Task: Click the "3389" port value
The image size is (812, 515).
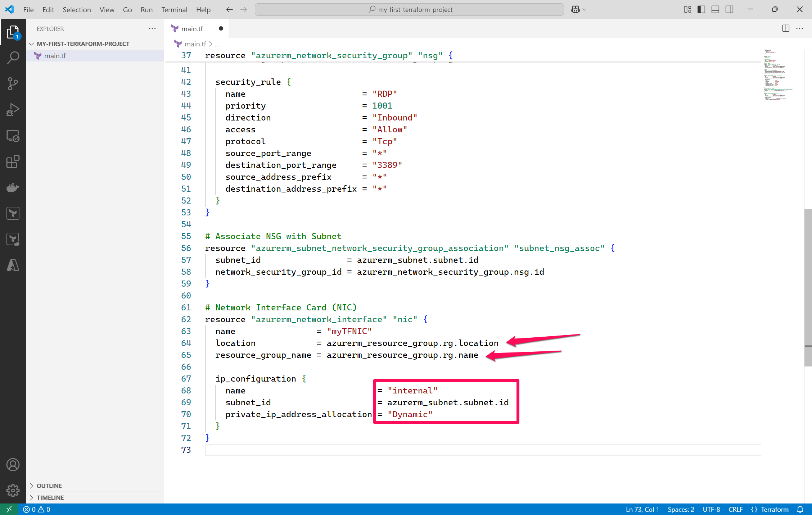Action: point(387,165)
